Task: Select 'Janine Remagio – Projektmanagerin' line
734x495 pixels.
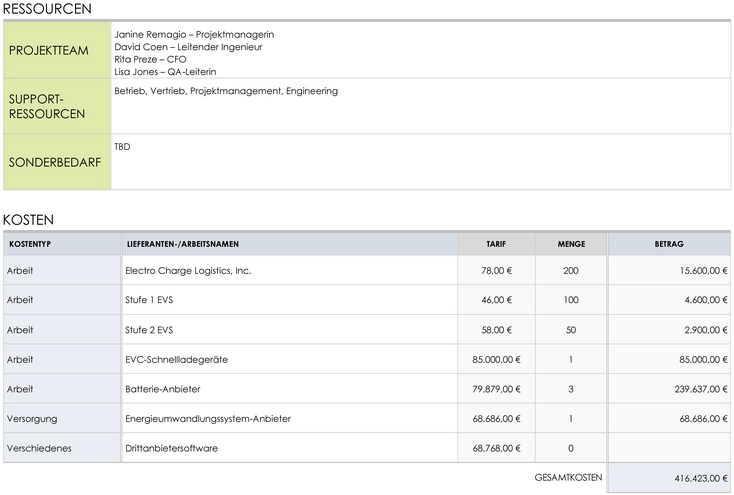Action: pos(194,35)
